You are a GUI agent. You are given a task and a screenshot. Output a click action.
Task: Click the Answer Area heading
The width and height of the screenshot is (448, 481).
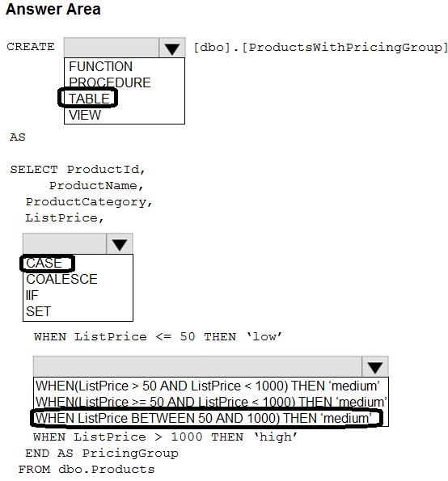coord(53,9)
